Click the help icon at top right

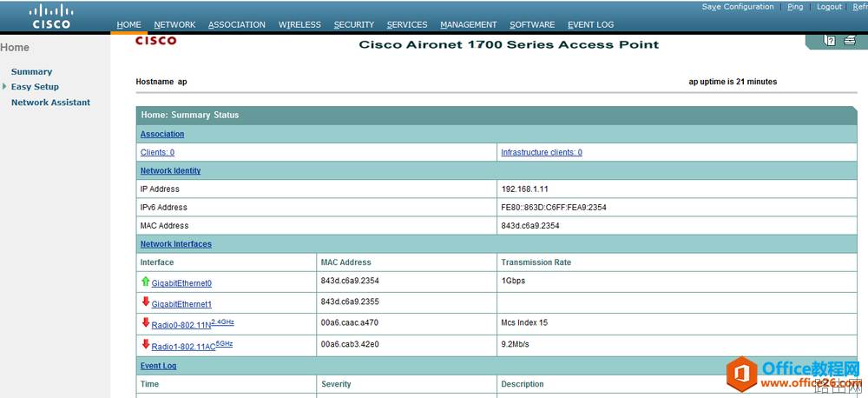pyautogui.click(x=829, y=41)
